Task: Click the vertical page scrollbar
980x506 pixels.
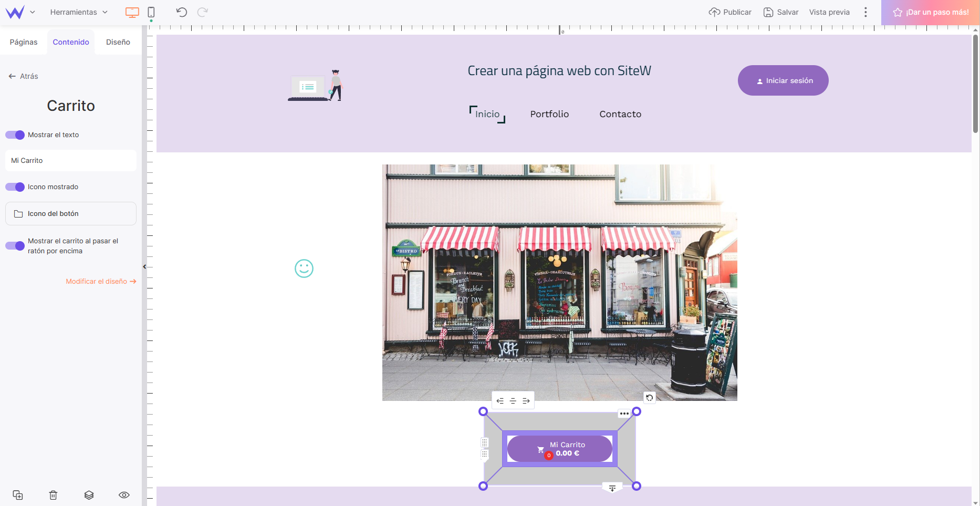Action: 975,84
